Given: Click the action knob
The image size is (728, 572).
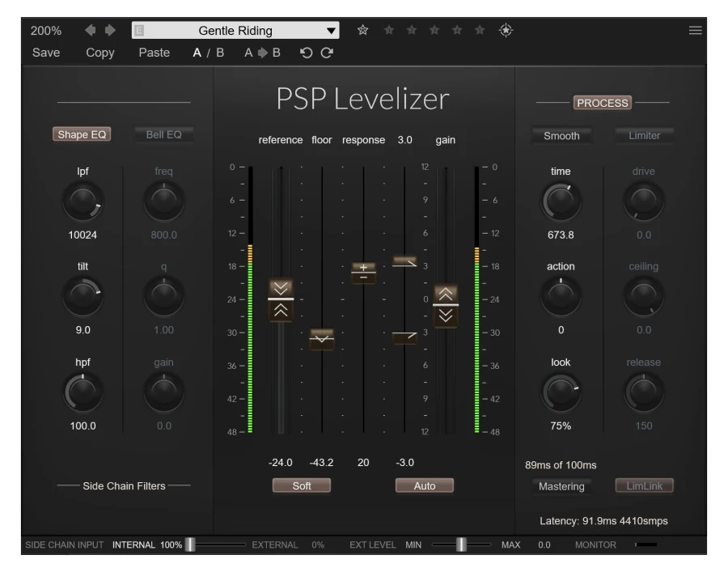Looking at the screenshot, I should 561,296.
